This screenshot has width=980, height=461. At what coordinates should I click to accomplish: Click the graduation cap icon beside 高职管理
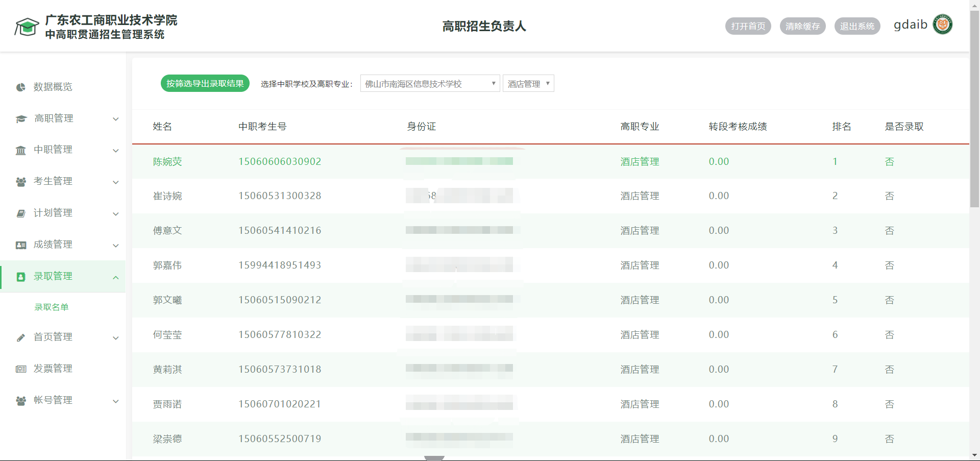point(21,119)
